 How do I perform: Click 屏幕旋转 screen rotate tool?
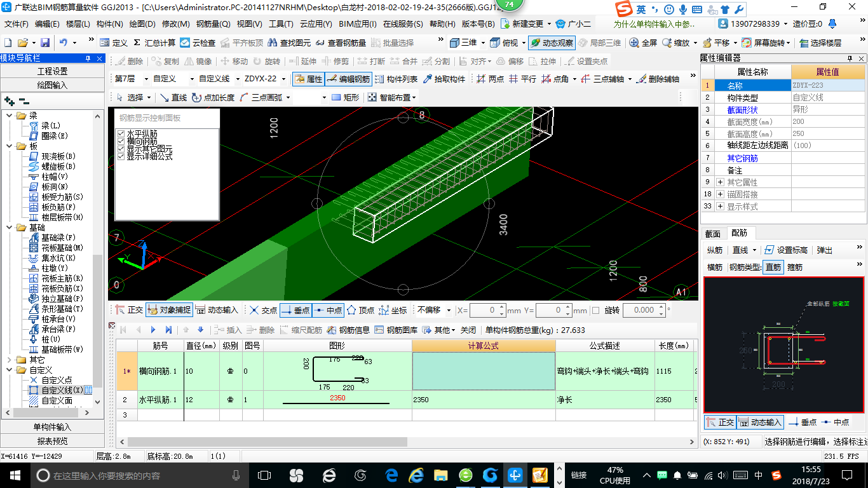pyautogui.click(x=765, y=43)
